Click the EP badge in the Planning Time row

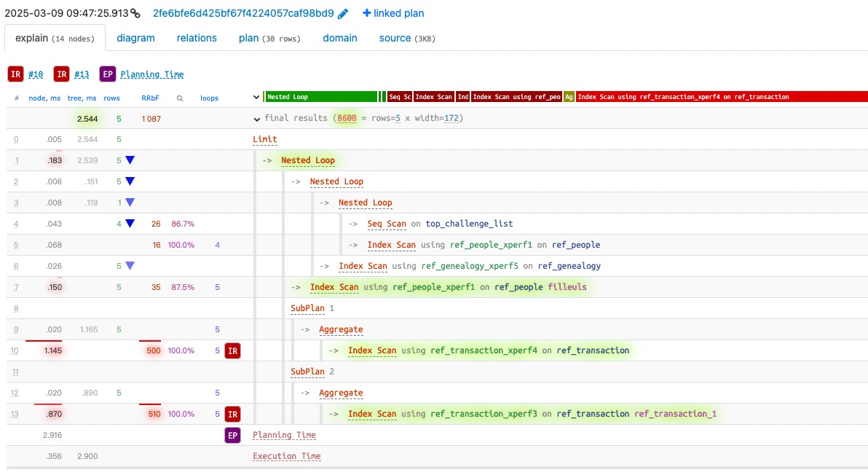pyautogui.click(x=232, y=436)
